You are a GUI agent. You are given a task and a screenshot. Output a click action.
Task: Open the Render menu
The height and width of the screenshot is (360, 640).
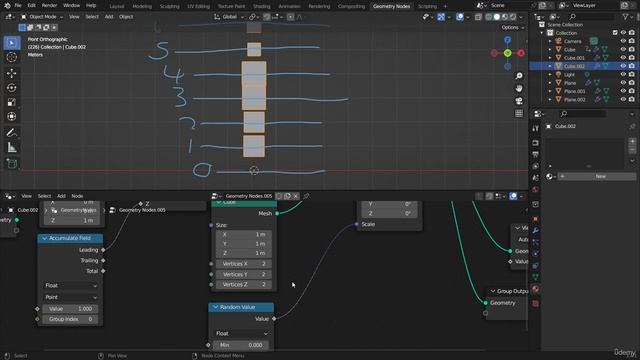pyautogui.click(x=49, y=6)
